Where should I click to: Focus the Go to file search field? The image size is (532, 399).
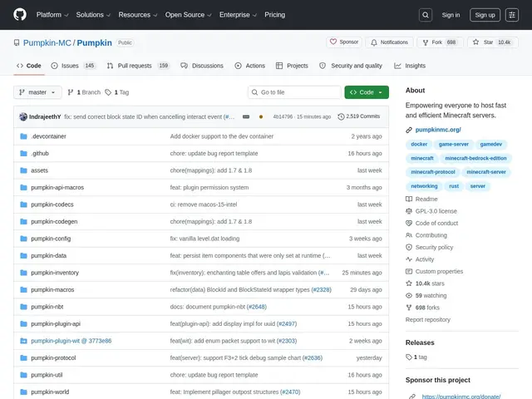(294, 92)
